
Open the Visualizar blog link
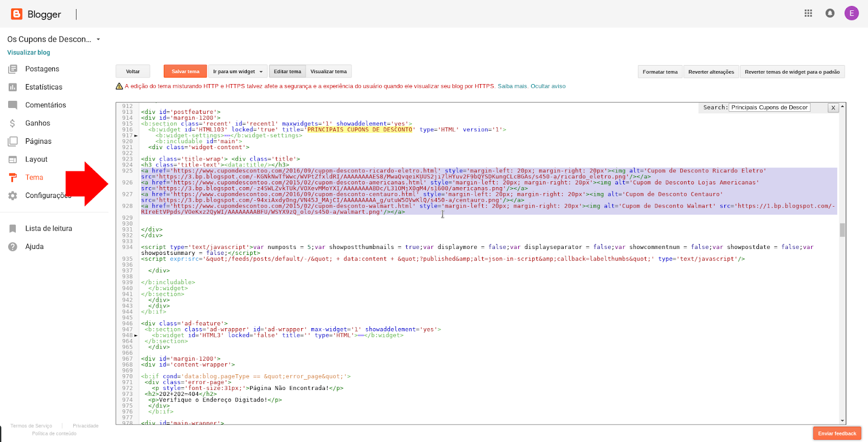coord(29,53)
